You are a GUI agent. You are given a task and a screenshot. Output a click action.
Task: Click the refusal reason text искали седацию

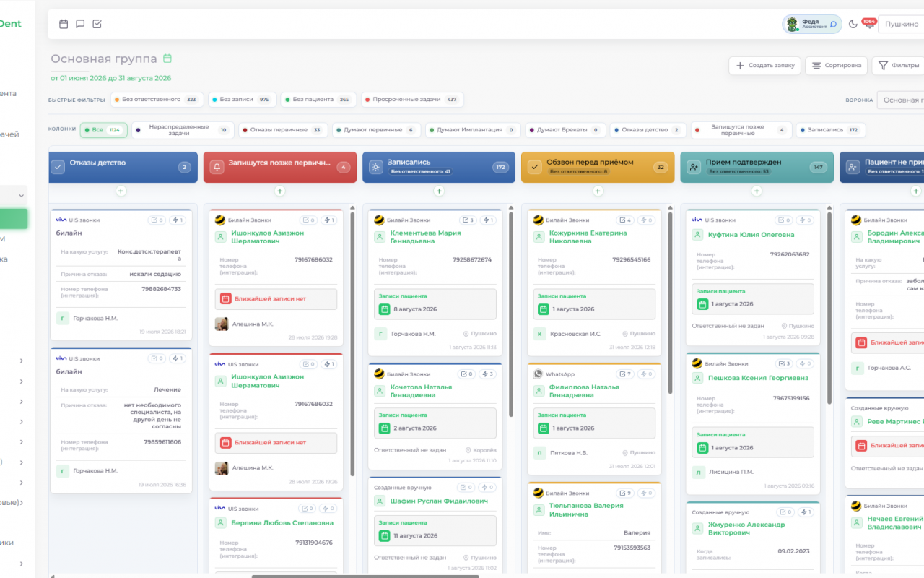[155, 274]
